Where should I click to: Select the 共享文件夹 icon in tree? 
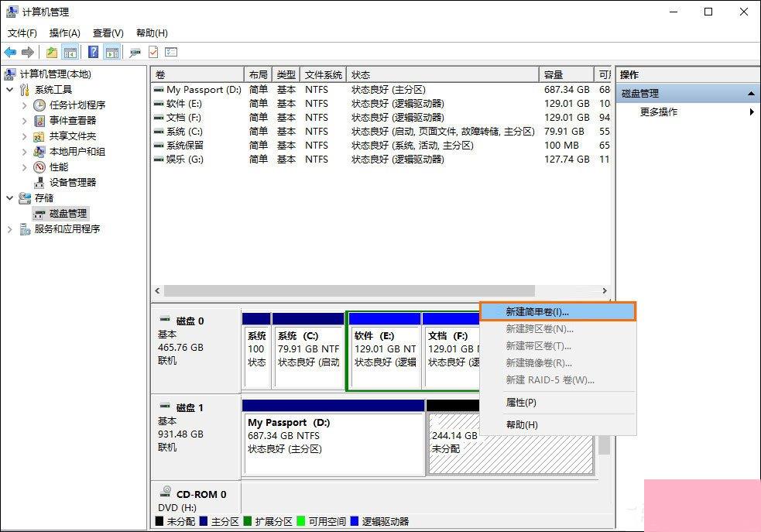(39, 136)
